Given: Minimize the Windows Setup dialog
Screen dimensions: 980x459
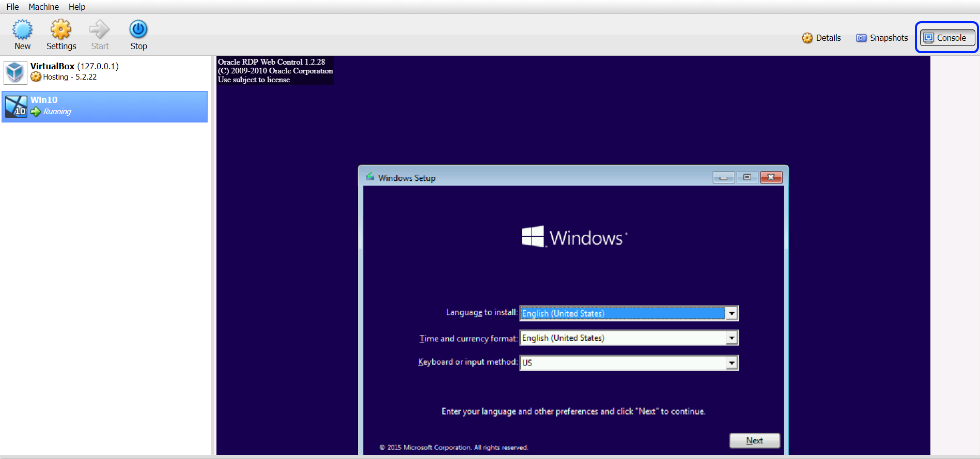Looking at the screenshot, I should pyautogui.click(x=723, y=178).
